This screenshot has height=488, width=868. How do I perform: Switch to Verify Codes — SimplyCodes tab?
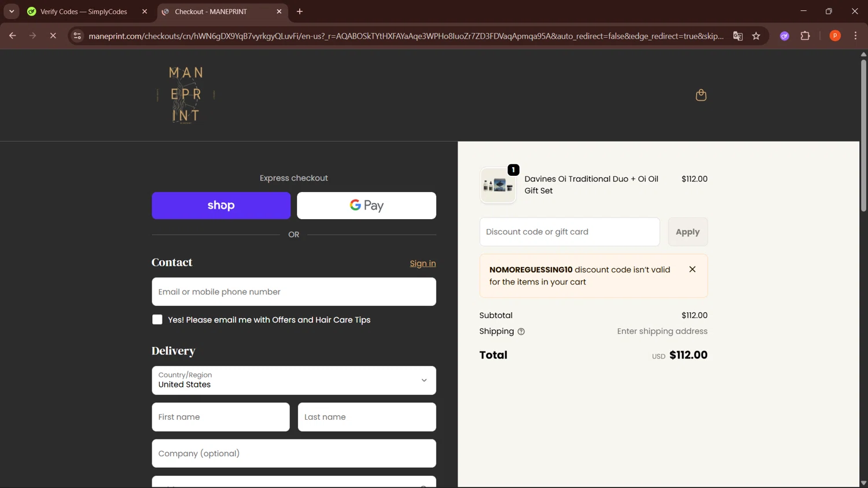[84, 12]
